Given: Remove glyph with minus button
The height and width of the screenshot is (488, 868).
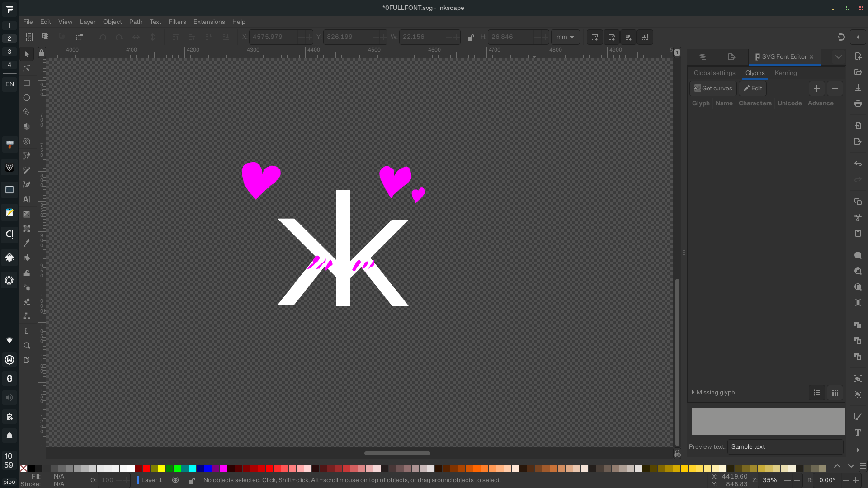Looking at the screenshot, I should point(835,89).
